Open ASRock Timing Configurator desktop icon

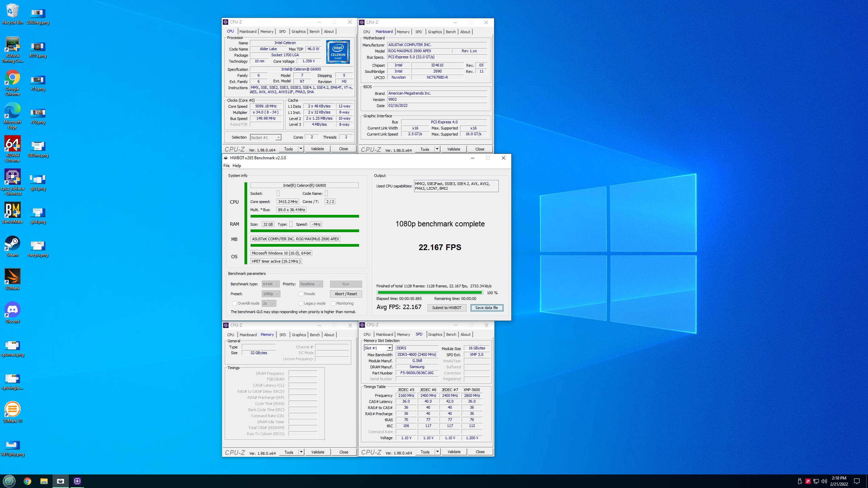pos(13,50)
